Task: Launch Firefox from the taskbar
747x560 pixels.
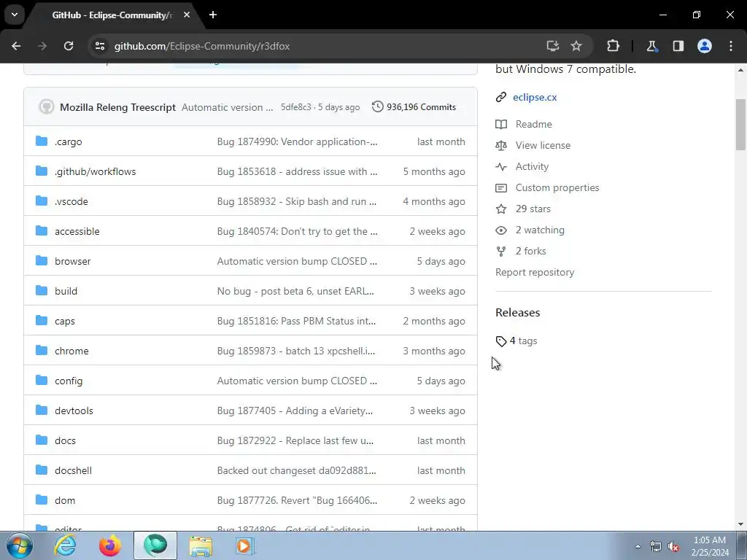Action: (109, 545)
